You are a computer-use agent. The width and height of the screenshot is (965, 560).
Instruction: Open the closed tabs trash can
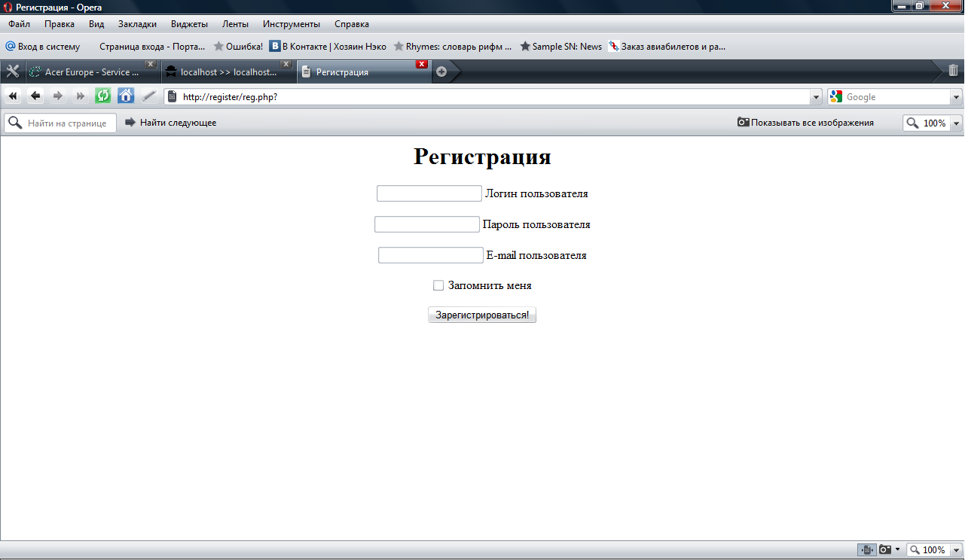coord(953,71)
